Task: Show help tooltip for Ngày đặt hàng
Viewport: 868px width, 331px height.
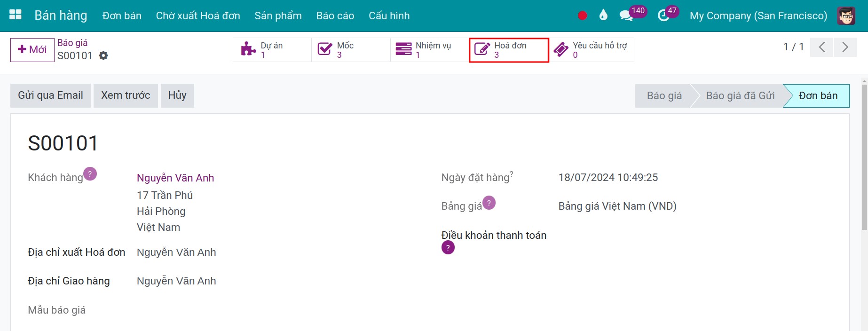Action: tap(512, 173)
